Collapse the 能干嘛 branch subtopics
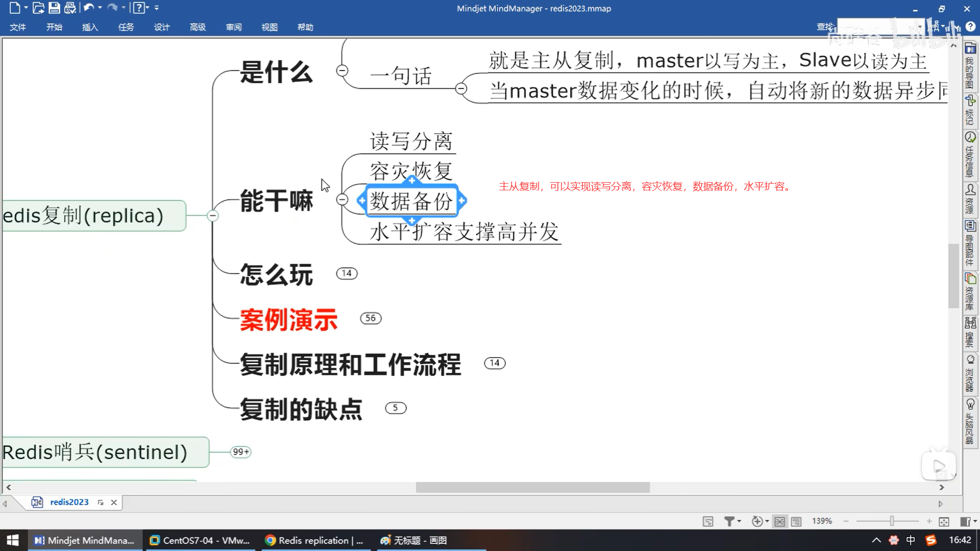The image size is (980, 551). click(x=342, y=200)
